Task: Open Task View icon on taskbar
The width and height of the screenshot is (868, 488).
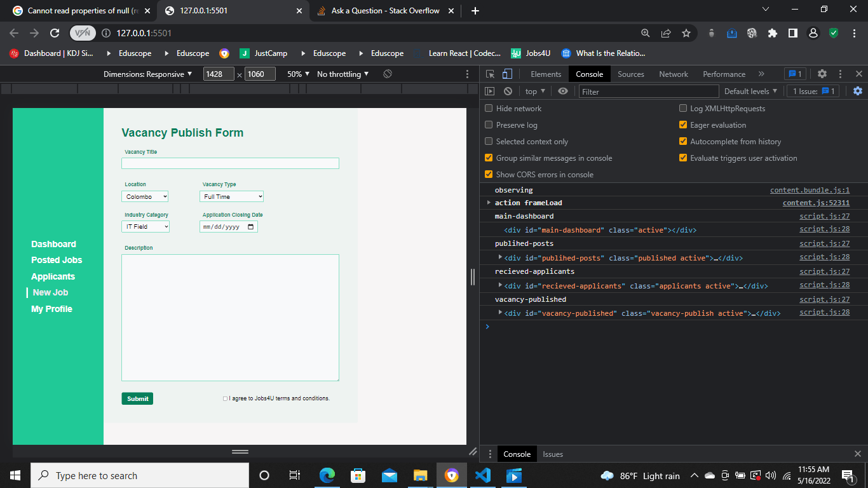Action: point(295,475)
